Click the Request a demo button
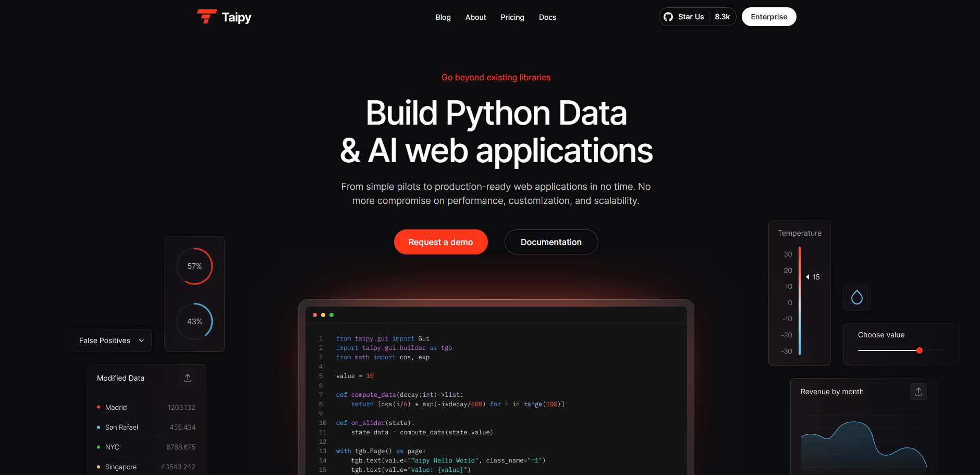The height and width of the screenshot is (475, 980). pyautogui.click(x=440, y=242)
